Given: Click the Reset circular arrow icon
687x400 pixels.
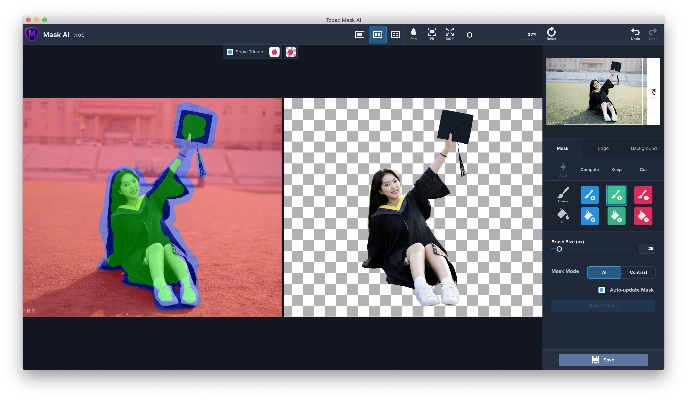Looking at the screenshot, I should pos(551,33).
